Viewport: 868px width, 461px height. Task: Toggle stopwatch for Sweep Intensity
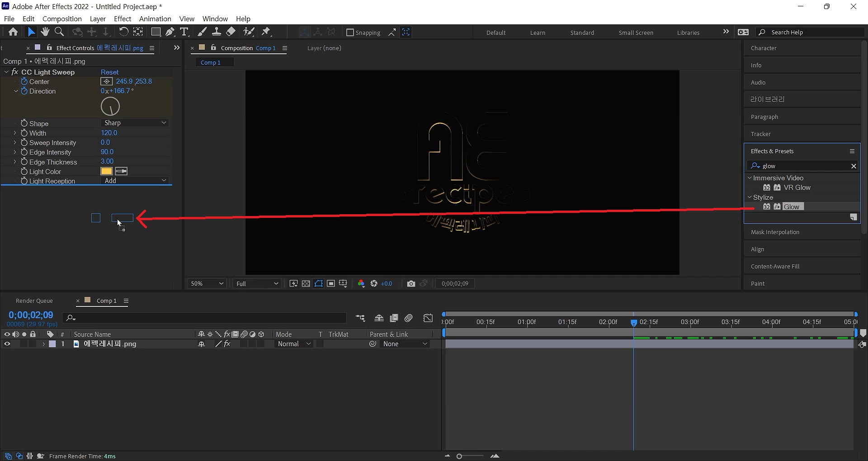coord(24,142)
